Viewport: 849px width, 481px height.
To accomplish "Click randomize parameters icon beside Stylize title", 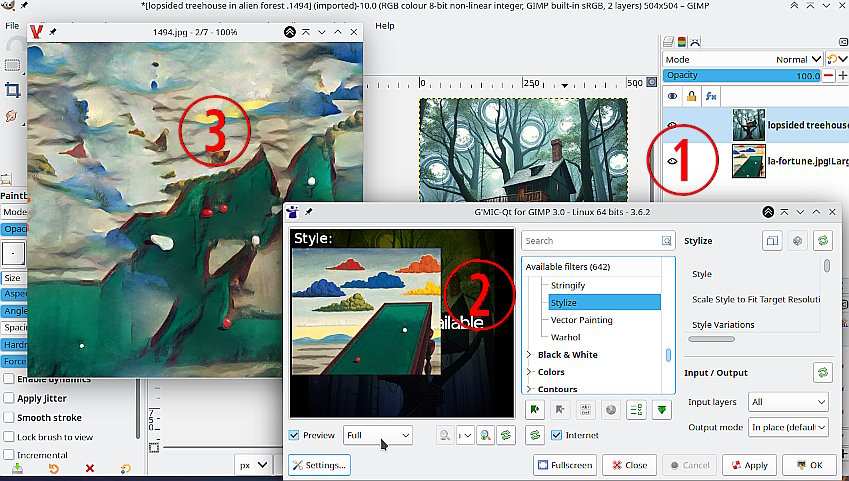I will 798,240.
